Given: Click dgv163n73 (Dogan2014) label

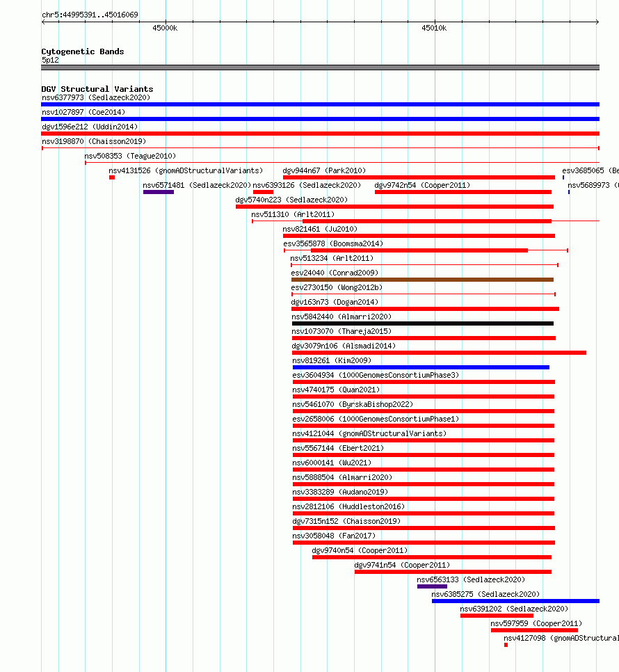Looking at the screenshot, I should point(335,301).
